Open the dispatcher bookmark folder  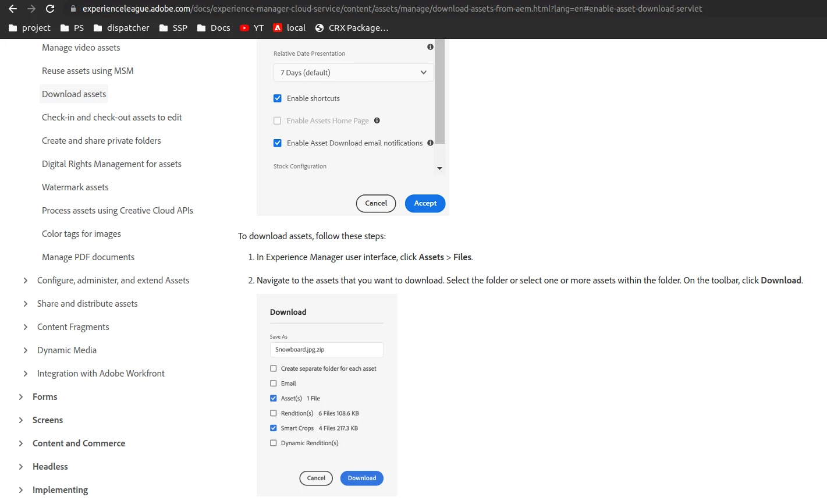click(121, 28)
